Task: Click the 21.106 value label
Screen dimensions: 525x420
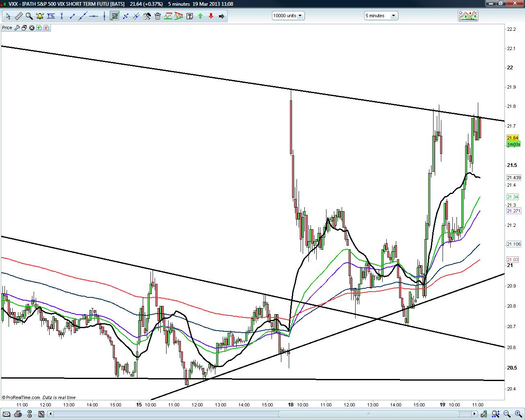Action: tap(514, 244)
